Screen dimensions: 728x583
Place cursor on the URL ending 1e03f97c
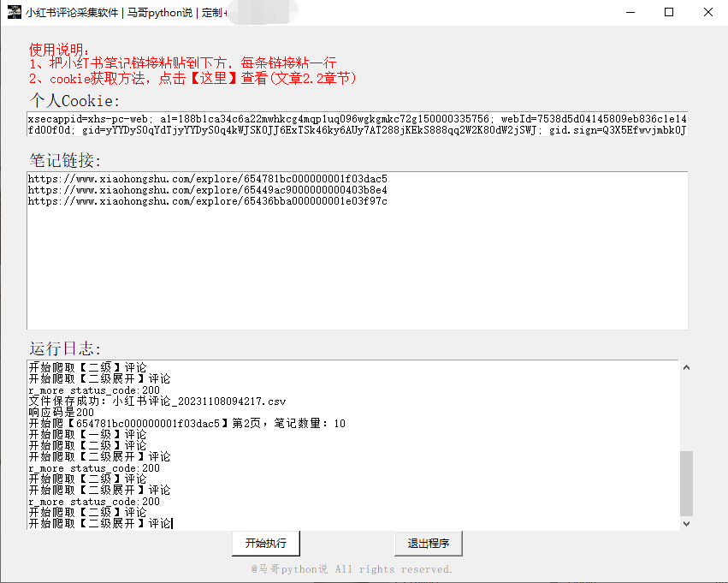point(207,201)
